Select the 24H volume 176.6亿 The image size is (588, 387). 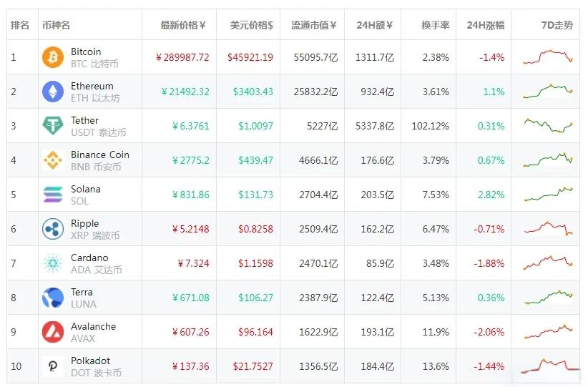pyautogui.click(x=377, y=160)
